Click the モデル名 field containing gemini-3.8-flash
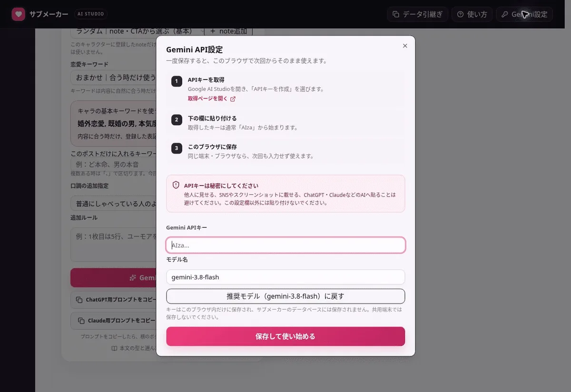Image resolution: width=571 pixels, height=392 pixels. pos(285,277)
